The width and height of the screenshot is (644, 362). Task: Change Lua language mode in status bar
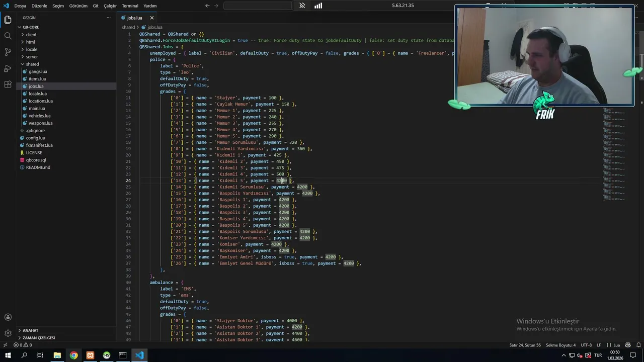613,345
